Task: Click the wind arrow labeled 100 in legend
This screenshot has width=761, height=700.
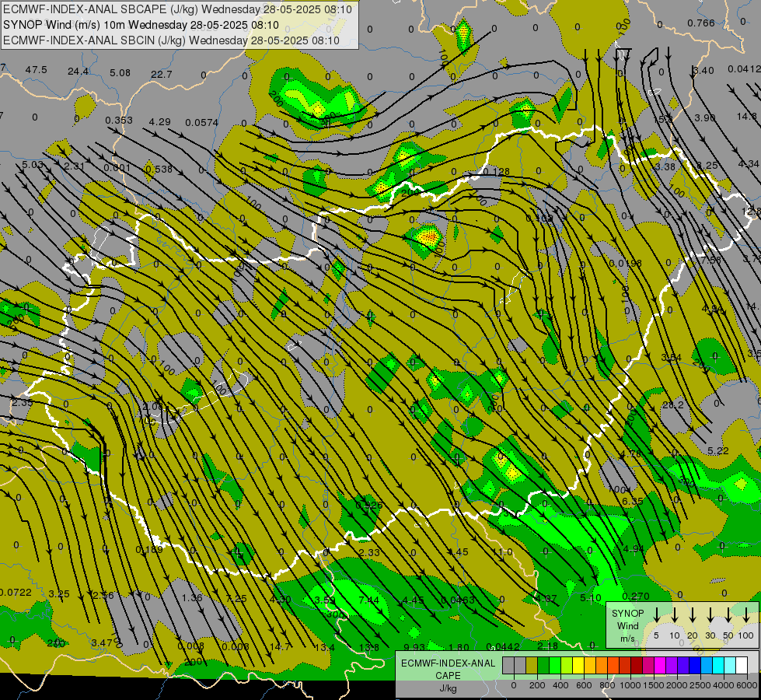Action: tap(746, 614)
